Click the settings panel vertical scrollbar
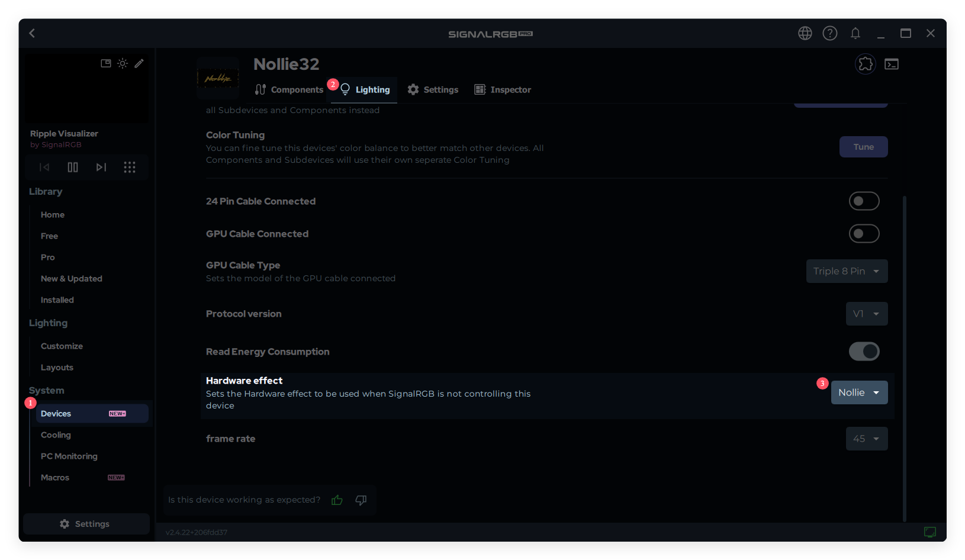 coord(905,358)
